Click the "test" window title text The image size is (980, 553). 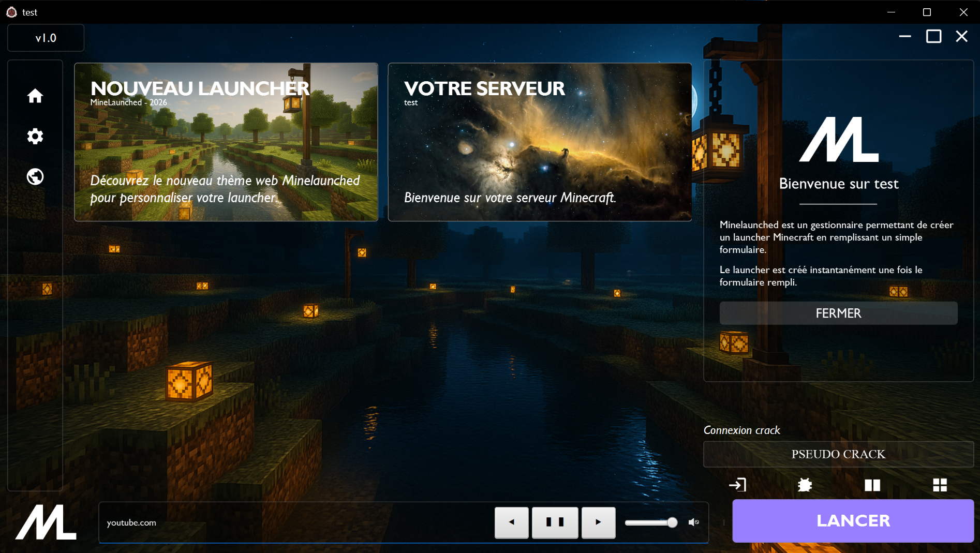point(30,12)
